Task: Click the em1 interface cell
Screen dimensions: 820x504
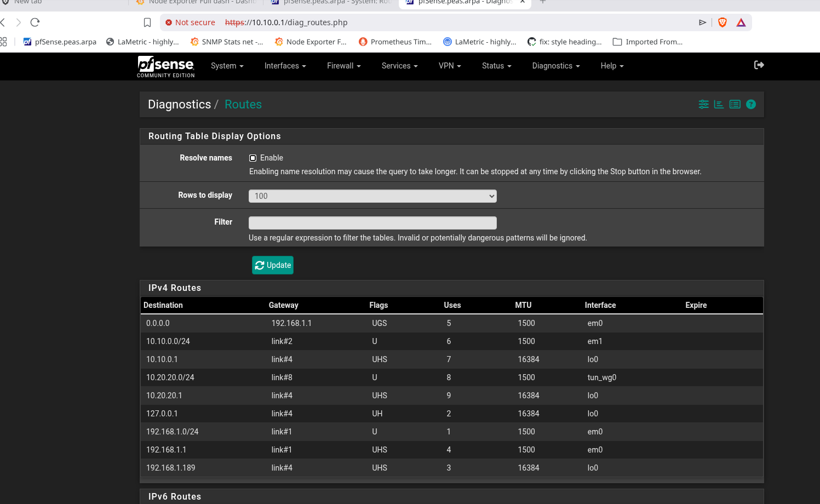Action: [595, 341]
